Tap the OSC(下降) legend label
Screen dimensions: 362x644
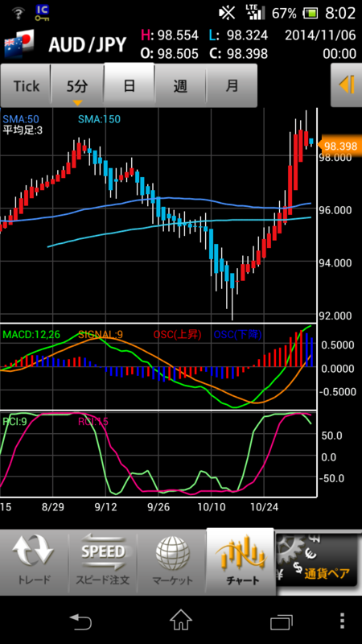click(237, 334)
